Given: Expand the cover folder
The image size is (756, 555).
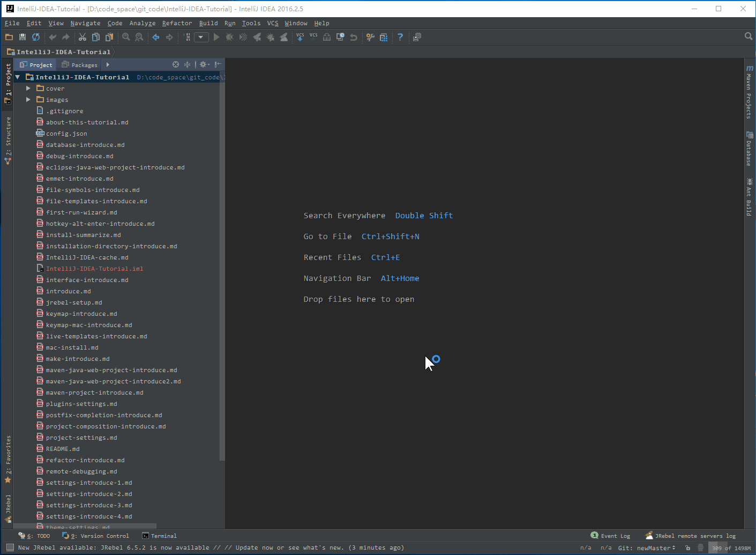Looking at the screenshot, I should point(28,88).
